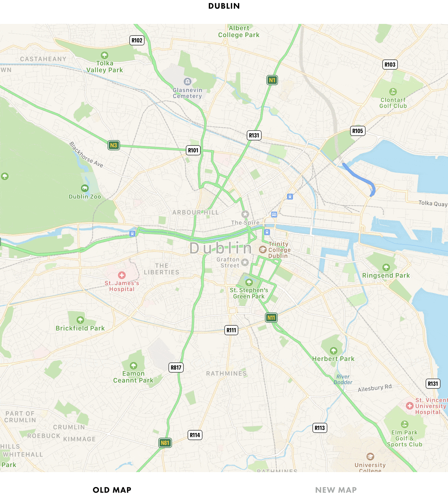Select the Trinity College Dublin graduation icon
Image resolution: width=448 pixels, height=496 pixels.
263,249
